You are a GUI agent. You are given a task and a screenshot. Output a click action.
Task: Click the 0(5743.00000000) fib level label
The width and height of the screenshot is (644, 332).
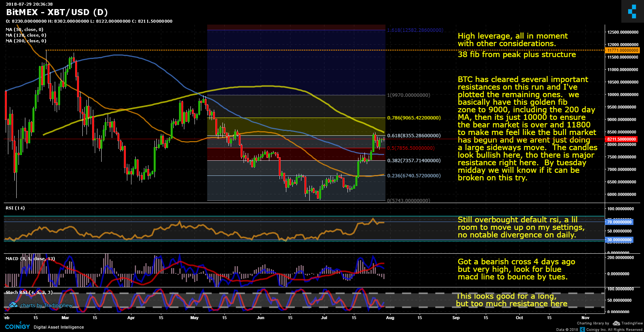tap(409, 200)
